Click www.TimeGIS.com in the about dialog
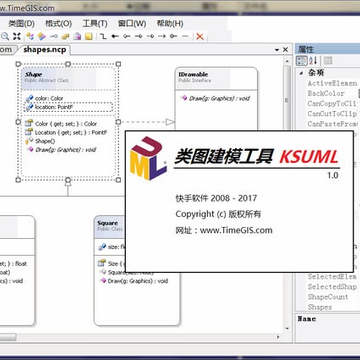This screenshot has width=360, height=360. pos(236,230)
